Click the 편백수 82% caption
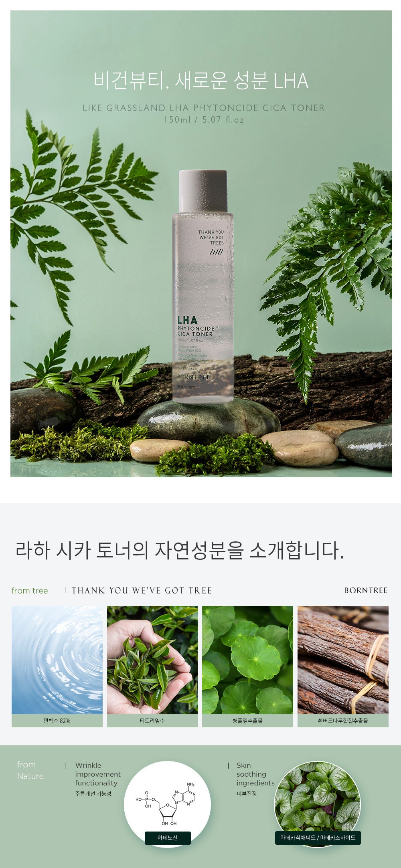Screen dimensions: 401x868 point(57,721)
